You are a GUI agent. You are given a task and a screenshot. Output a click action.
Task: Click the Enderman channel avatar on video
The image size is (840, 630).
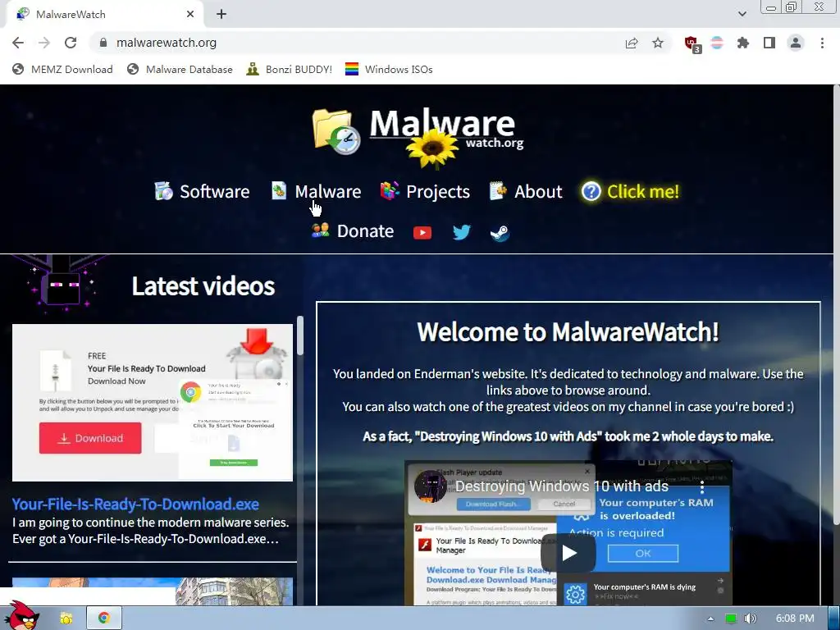pos(430,486)
